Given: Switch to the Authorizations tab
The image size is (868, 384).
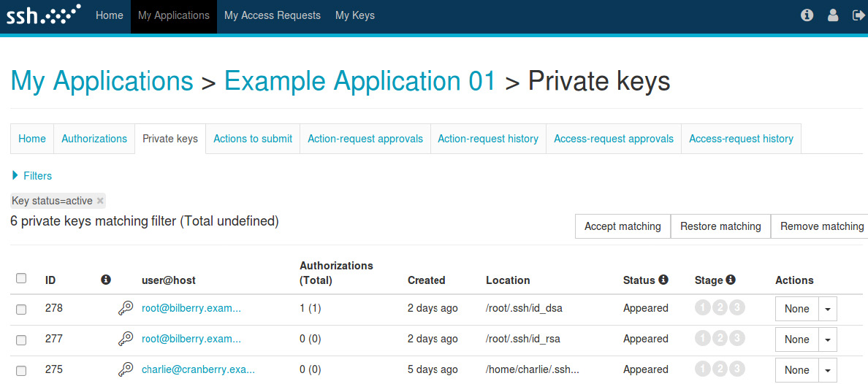Looking at the screenshot, I should 94,139.
